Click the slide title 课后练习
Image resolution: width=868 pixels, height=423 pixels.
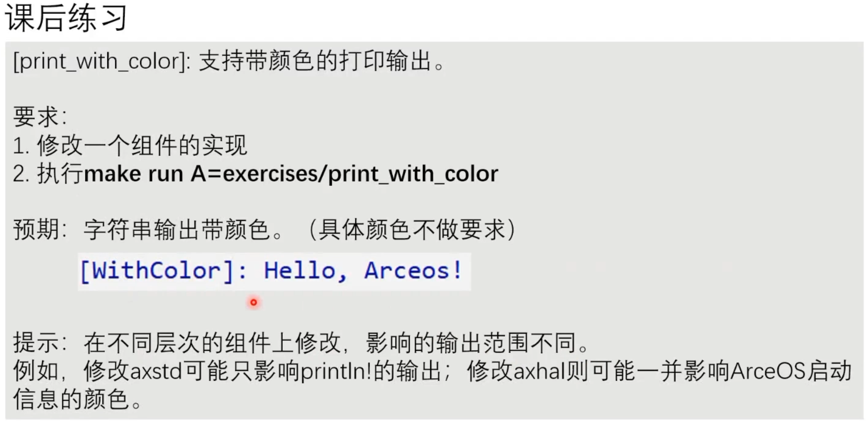click(x=66, y=18)
